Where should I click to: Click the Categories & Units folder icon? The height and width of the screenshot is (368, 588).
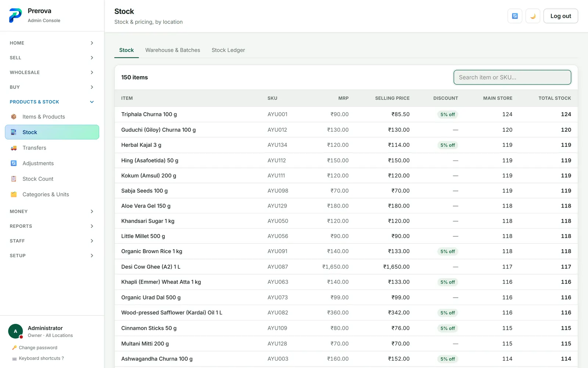point(14,194)
